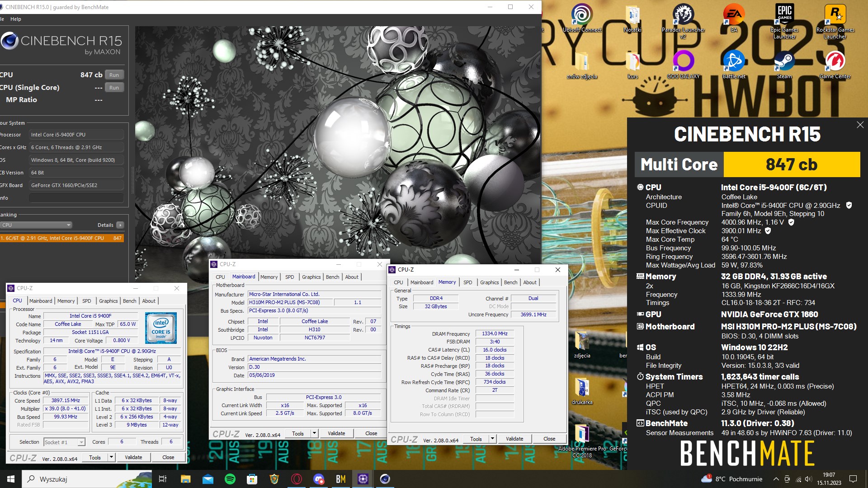The height and width of the screenshot is (488, 868).
Task: Click the 847 cb Multi Core score
Action: [792, 164]
